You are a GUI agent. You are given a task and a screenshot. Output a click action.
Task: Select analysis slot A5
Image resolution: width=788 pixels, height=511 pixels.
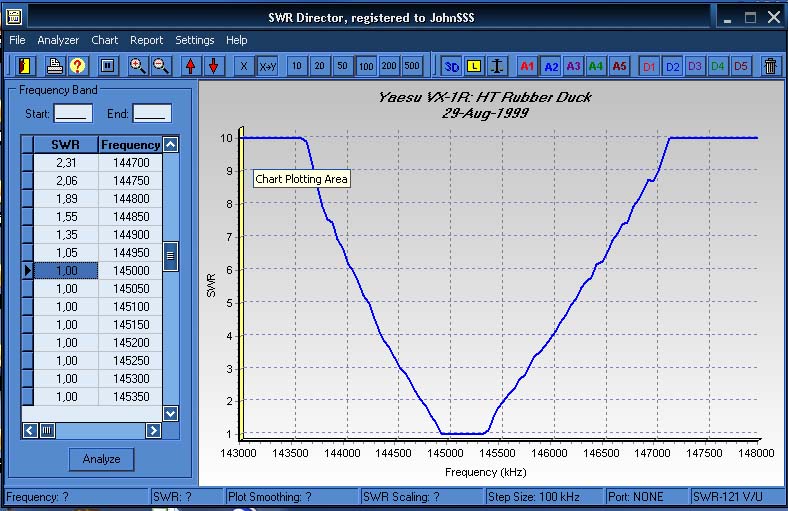pyautogui.click(x=619, y=66)
